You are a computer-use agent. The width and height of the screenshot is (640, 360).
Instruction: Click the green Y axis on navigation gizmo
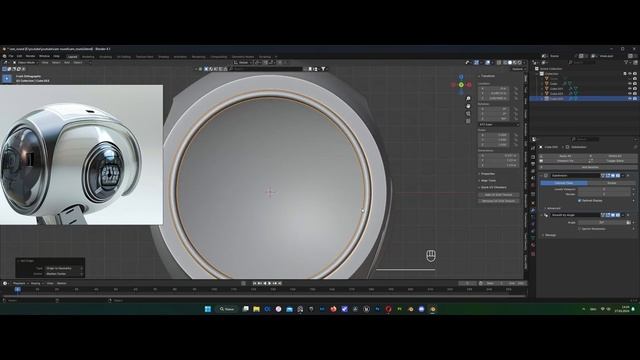(461, 85)
